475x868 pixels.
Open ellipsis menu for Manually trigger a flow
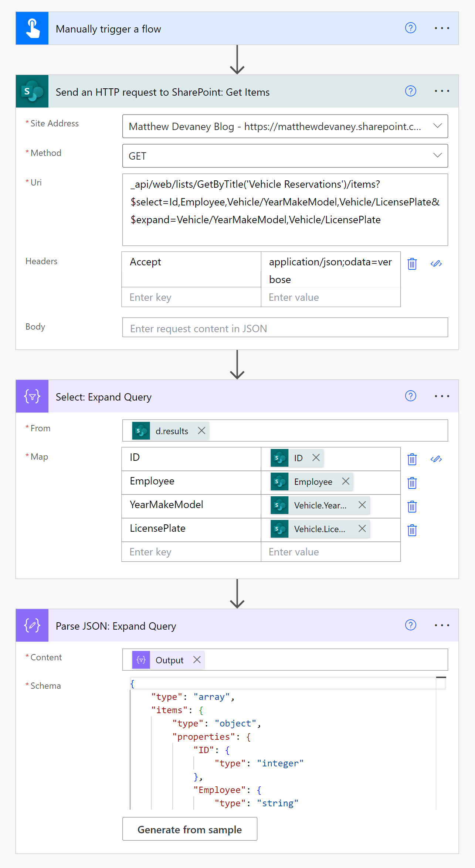pos(442,28)
